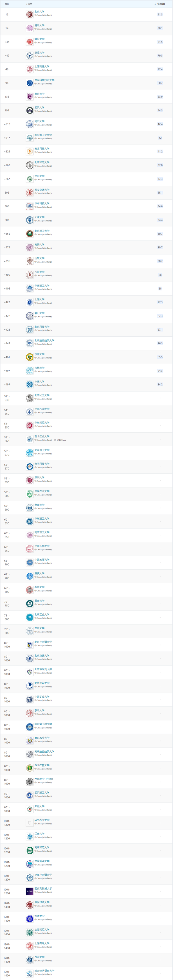The width and height of the screenshot is (173, 980).
Task: Open the 中国科学技术大学 logo
Action: point(30,83)
